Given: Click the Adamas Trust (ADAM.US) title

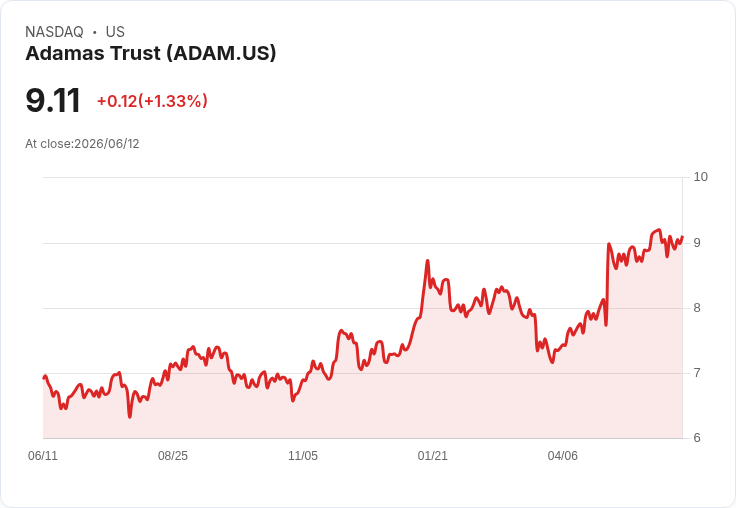Looking at the screenshot, I should [x=151, y=53].
